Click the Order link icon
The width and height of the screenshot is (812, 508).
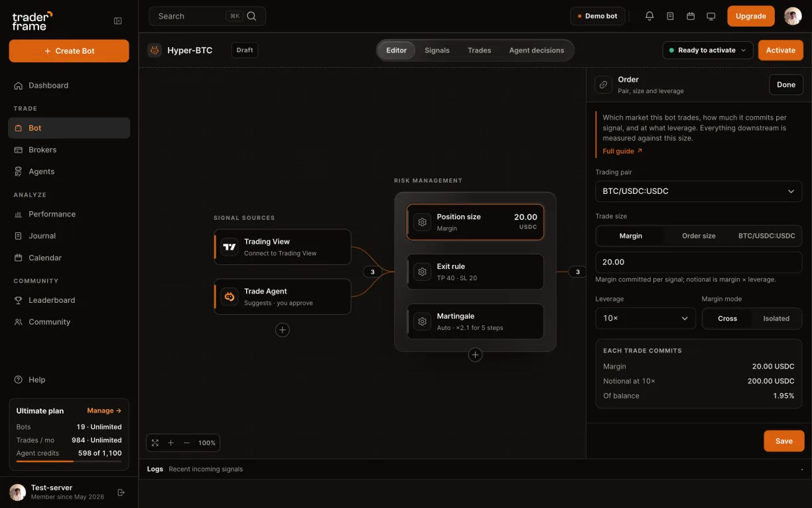point(603,84)
